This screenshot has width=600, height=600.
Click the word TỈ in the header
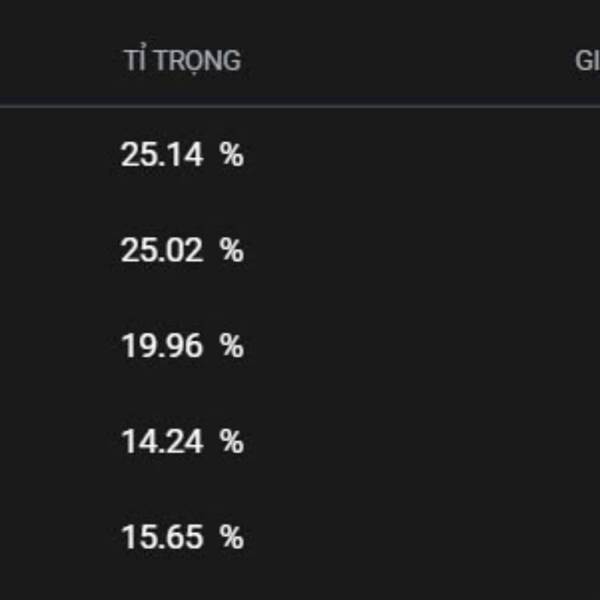click(135, 60)
